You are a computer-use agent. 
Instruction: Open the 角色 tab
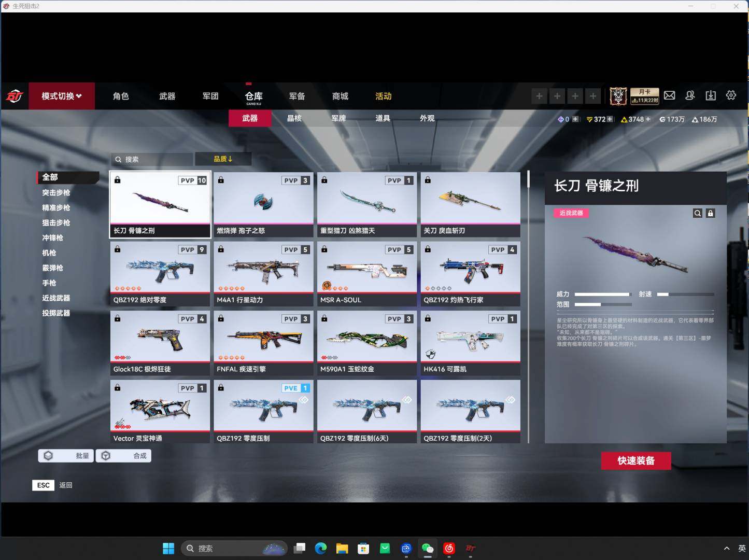(121, 96)
